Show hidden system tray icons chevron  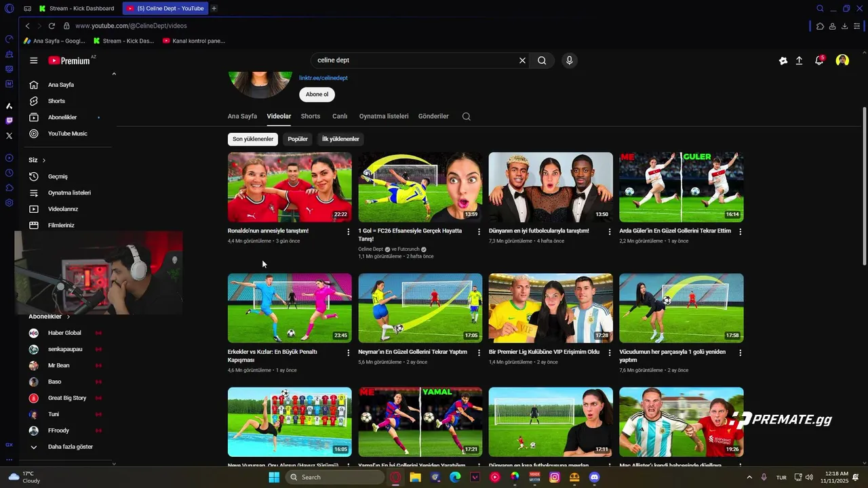pos(750,477)
